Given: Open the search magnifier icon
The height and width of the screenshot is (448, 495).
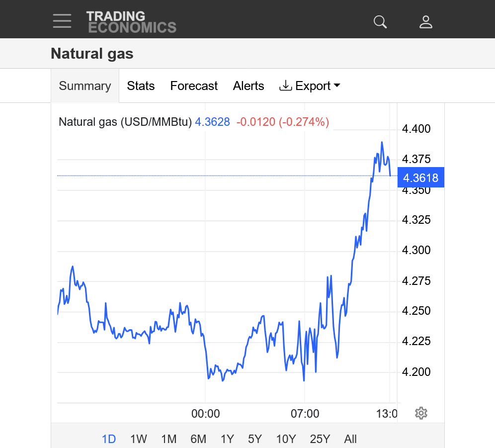Looking at the screenshot, I should [380, 22].
